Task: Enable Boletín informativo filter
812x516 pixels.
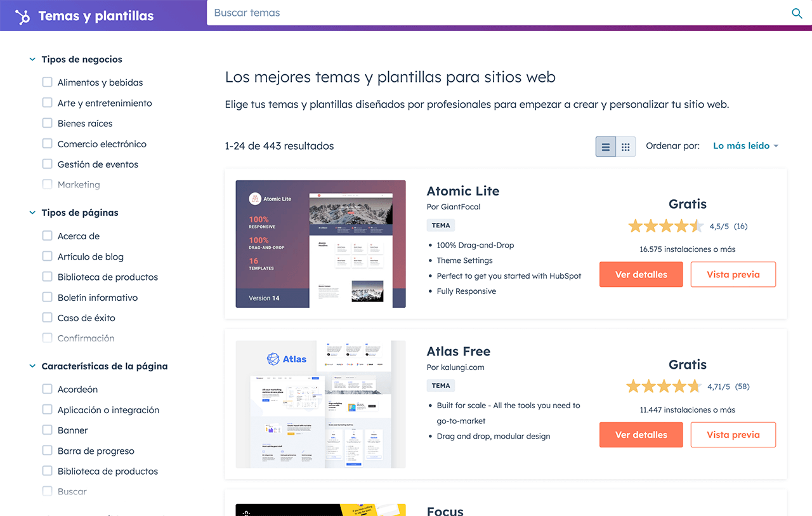Action: click(x=47, y=297)
